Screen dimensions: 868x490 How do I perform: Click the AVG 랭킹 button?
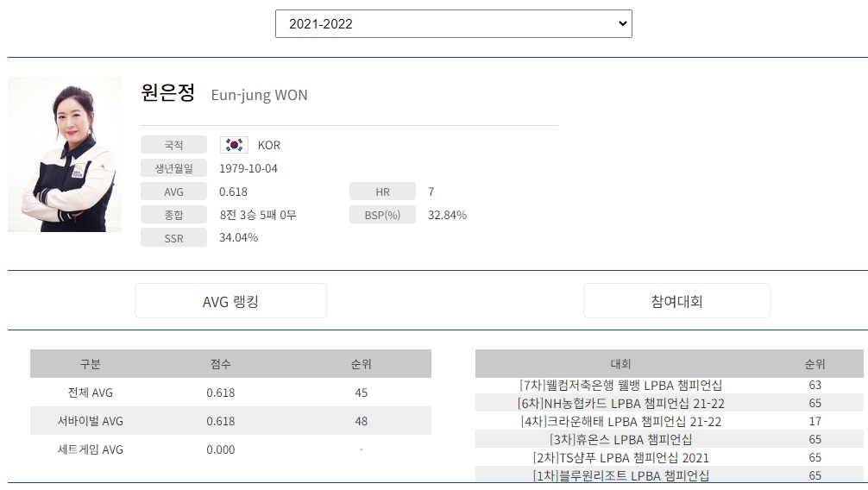[231, 301]
